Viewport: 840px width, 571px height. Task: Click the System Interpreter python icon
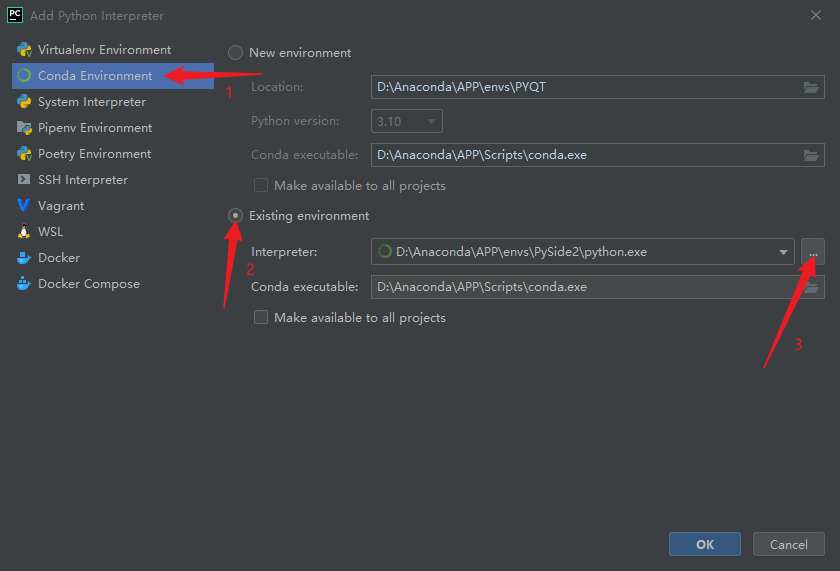click(24, 102)
